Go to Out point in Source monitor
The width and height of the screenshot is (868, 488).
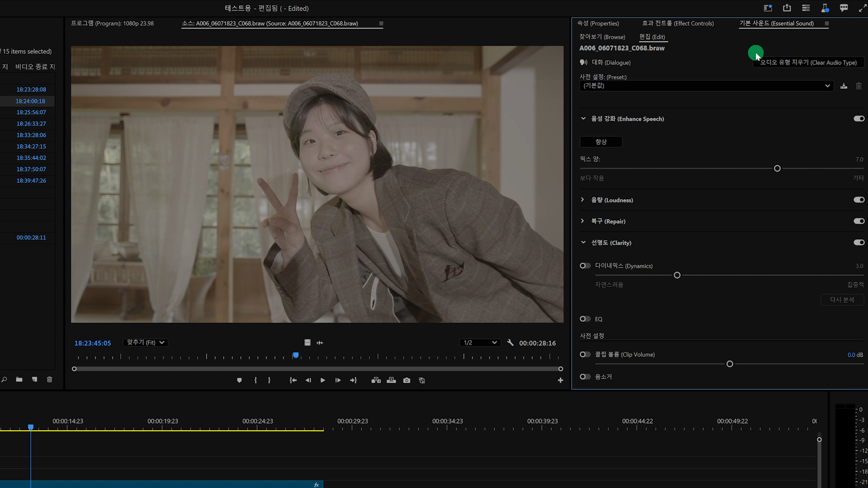[354, 380]
